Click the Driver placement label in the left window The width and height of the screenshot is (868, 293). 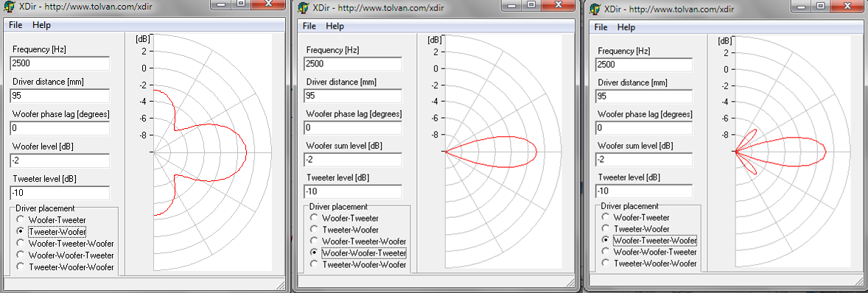click(45, 208)
